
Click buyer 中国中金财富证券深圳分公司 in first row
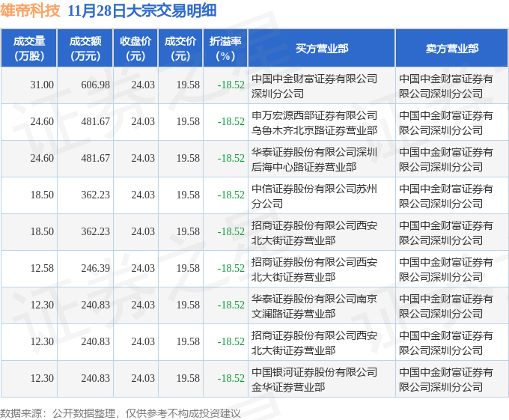point(314,85)
